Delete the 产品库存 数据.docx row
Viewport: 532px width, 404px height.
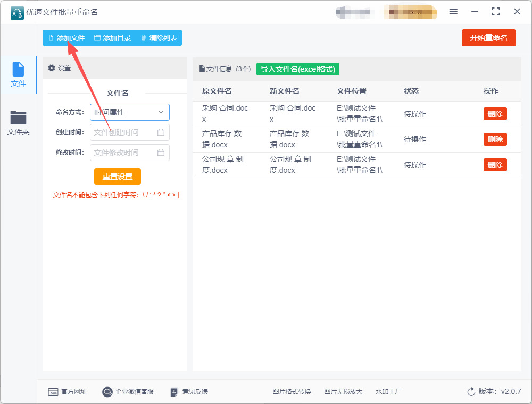coord(495,139)
